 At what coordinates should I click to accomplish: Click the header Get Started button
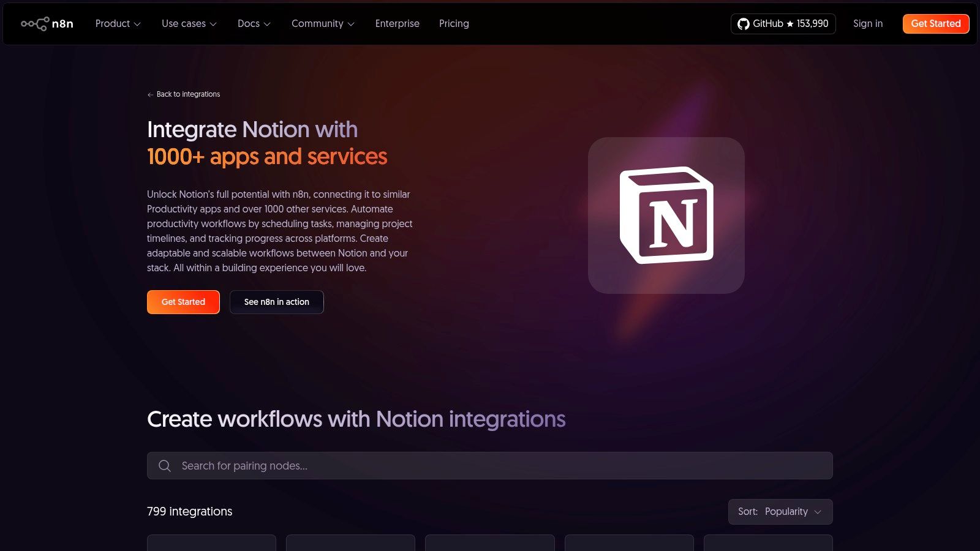(x=936, y=24)
